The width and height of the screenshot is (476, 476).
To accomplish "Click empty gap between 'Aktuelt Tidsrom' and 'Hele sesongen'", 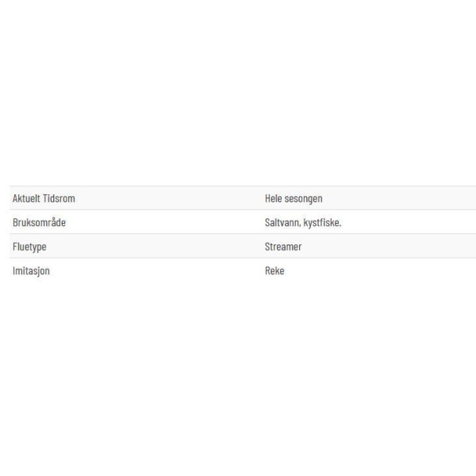I will (x=167, y=198).
